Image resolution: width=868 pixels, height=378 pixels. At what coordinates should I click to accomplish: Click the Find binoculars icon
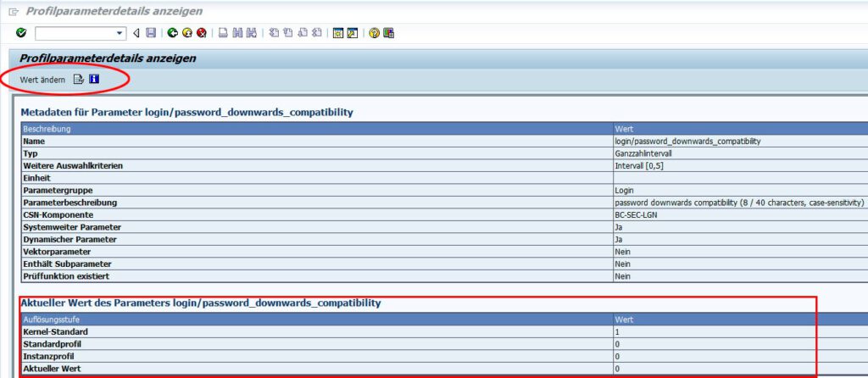[x=237, y=33]
